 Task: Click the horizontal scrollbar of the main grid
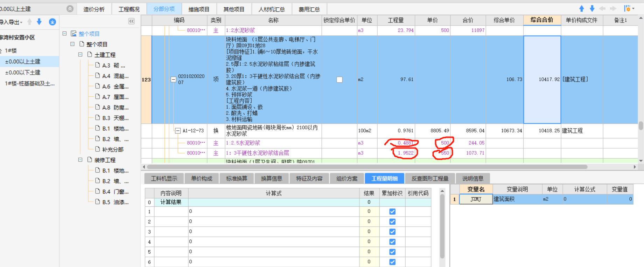coord(367,167)
